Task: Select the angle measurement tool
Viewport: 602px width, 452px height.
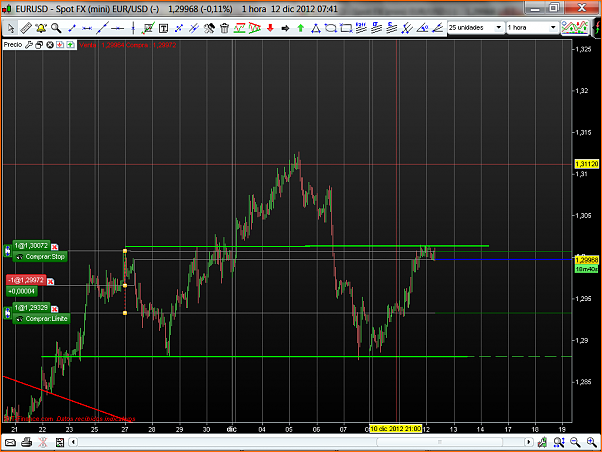Action: 422,28
